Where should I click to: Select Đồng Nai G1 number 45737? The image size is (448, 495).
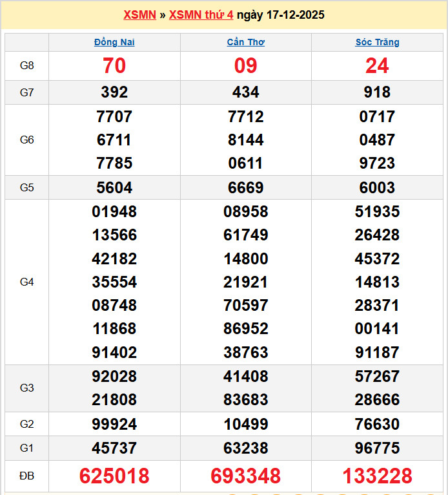click(x=114, y=448)
